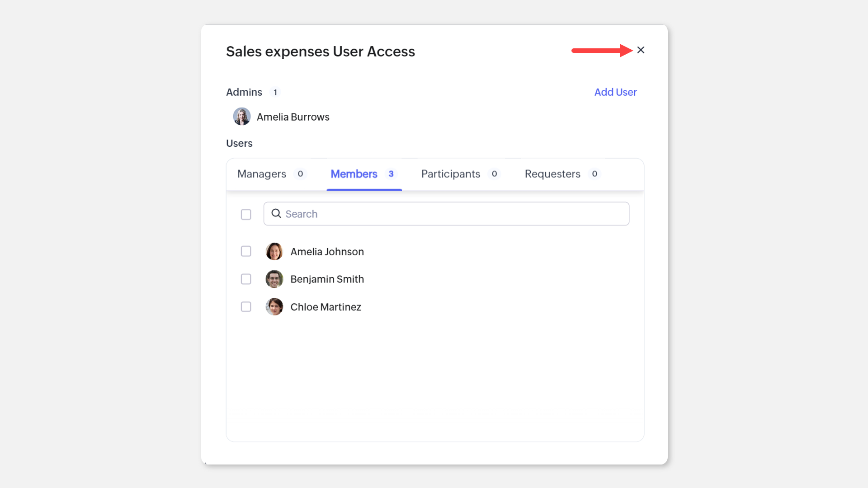Viewport: 868px width, 488px height.
Task: Click the Amelia Johnson name
Action: tap(327, 252)
